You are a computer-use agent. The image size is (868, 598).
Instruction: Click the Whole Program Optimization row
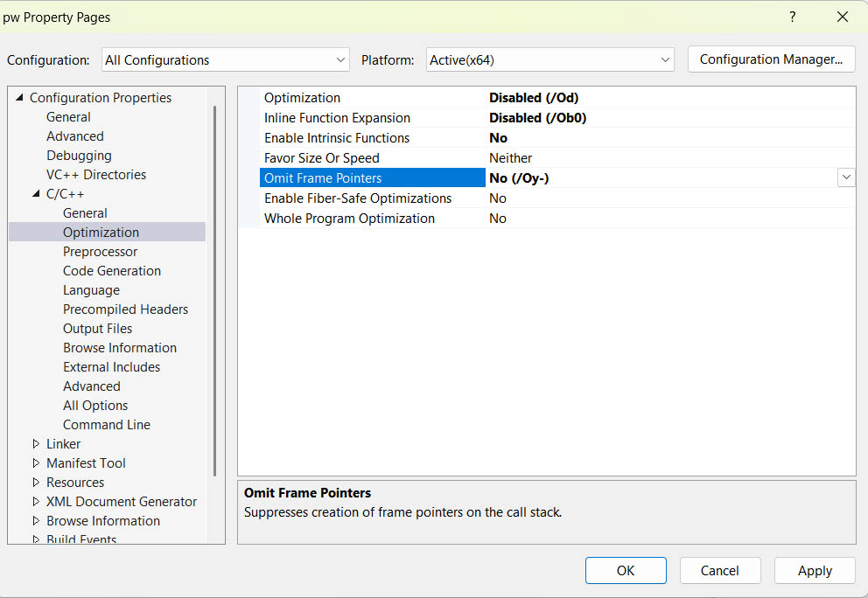[349, 219]
